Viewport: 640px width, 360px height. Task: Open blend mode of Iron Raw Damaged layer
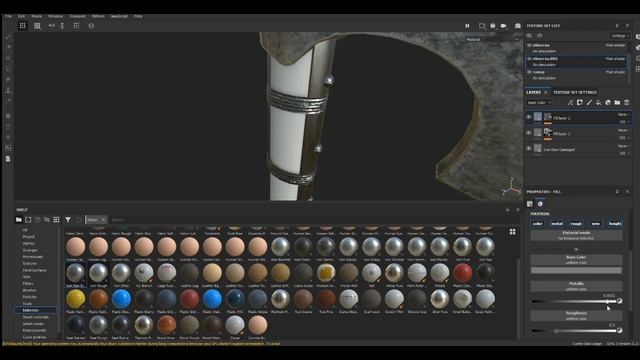[623, 146]
